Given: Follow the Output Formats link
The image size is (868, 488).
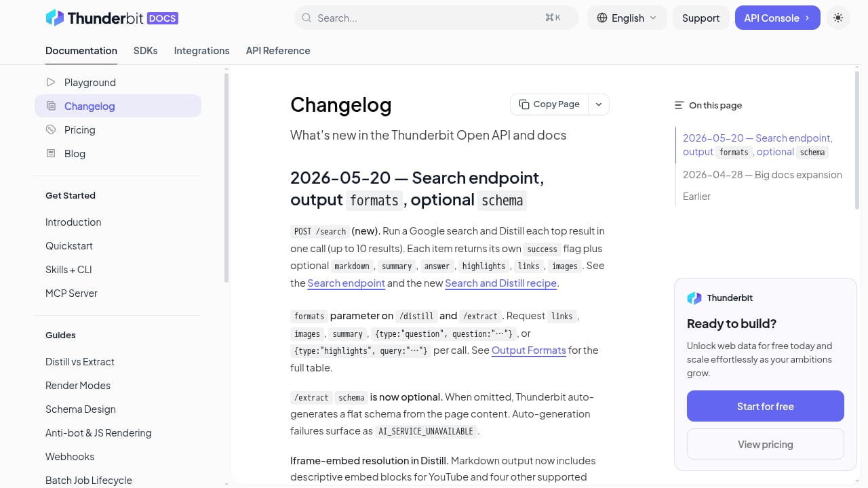Looking at the screenshot, I should [528, 350].
